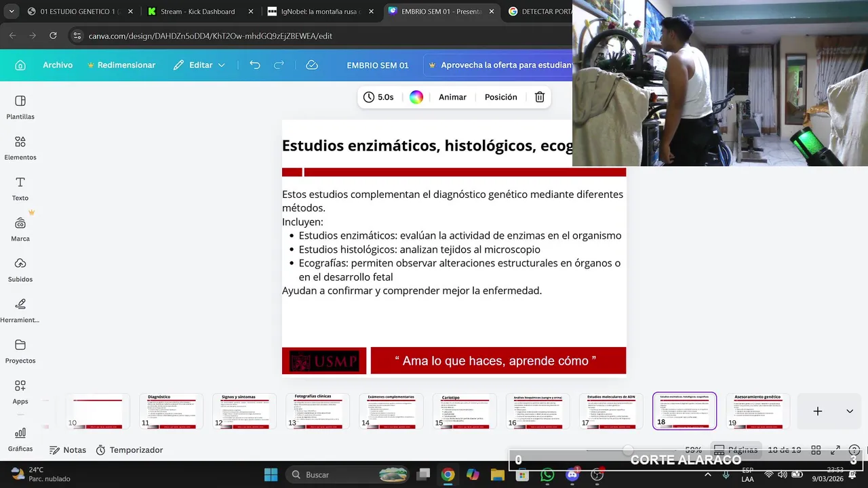Click the 'Estudios histológicos' bullet line
The image size is (868, 488).
[x=420, y=249]
